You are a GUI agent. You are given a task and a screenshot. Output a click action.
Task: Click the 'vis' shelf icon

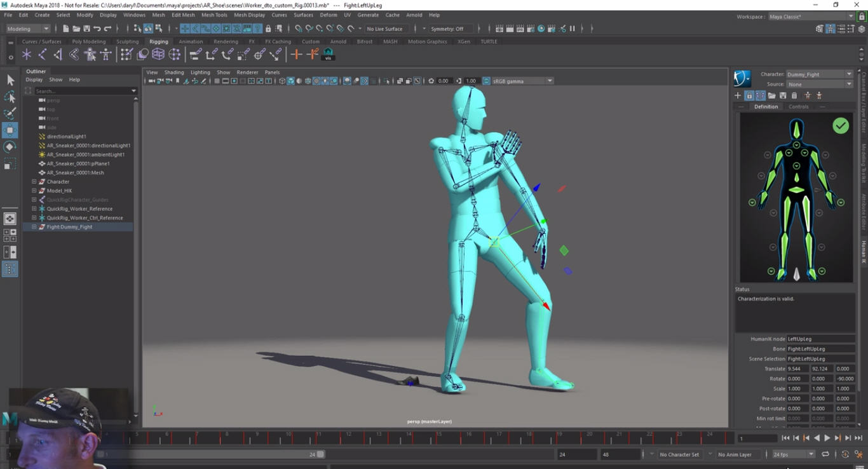329,55
